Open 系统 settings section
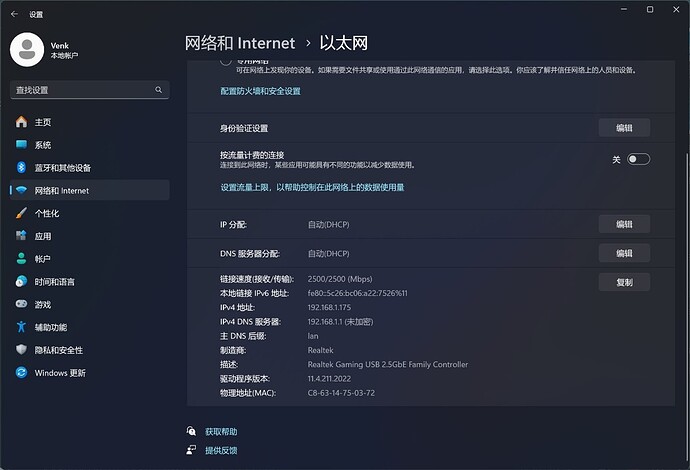 [90, 145]
